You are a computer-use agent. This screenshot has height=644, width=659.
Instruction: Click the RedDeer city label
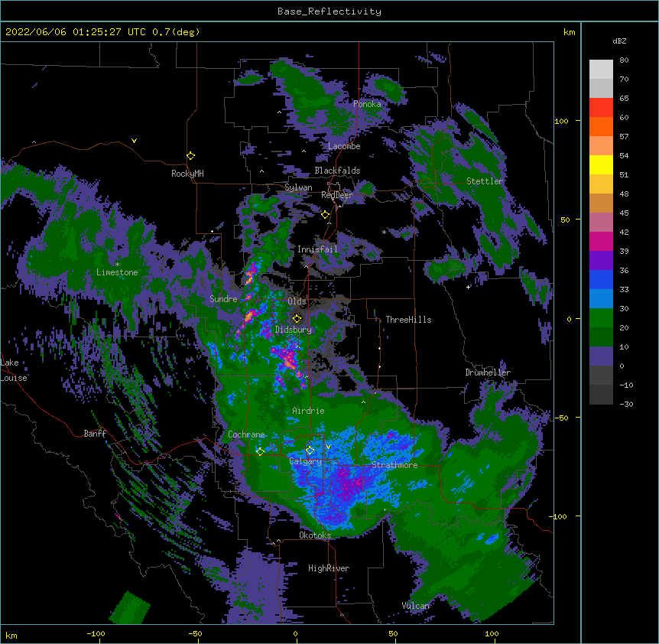click(x=336, y=195)
